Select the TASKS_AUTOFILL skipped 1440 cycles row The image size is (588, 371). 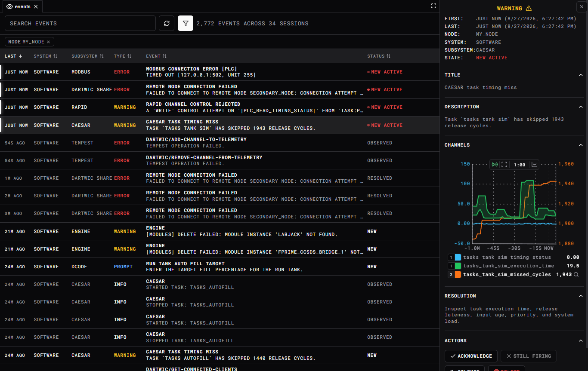pos(220,355)
